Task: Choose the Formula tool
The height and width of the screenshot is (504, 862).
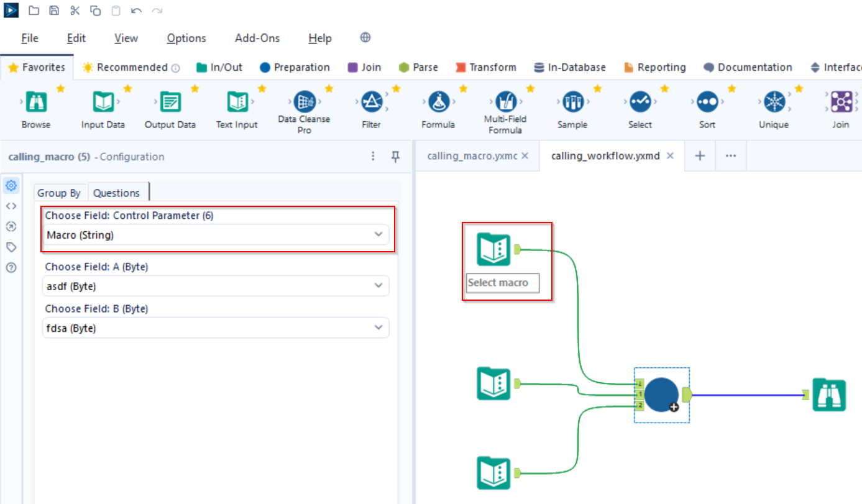Action: (439, 101)
